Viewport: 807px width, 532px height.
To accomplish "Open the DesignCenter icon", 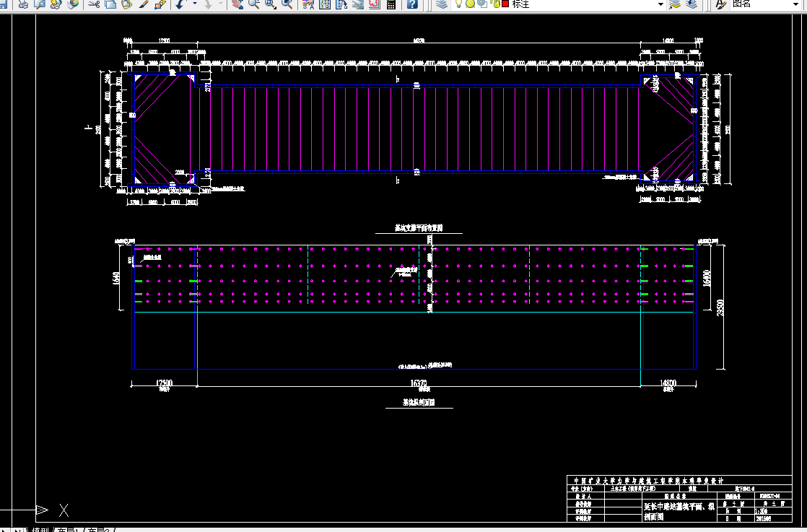I will pyautogui.click(x=325, y=4).
